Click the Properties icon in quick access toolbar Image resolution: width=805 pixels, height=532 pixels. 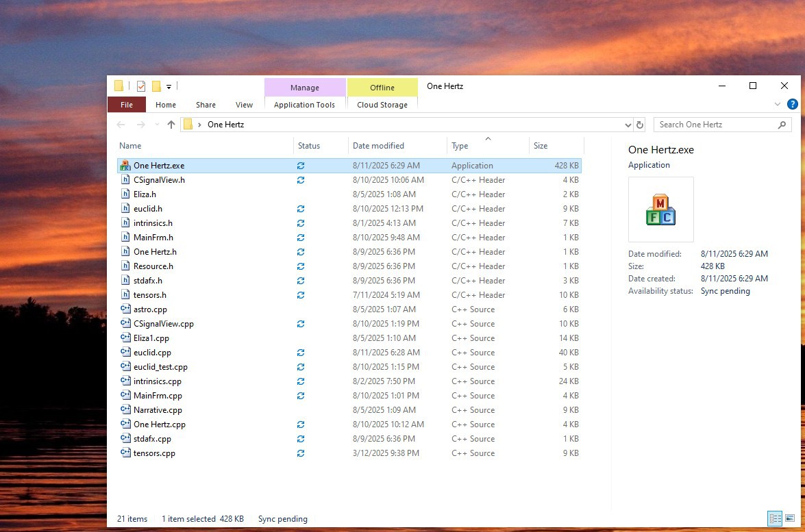pos(141,86)
